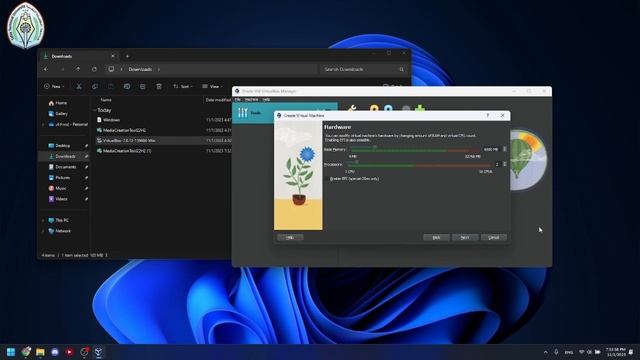Click Cancel in Create Virtual Machine dialog

click(x=493, y=237)
